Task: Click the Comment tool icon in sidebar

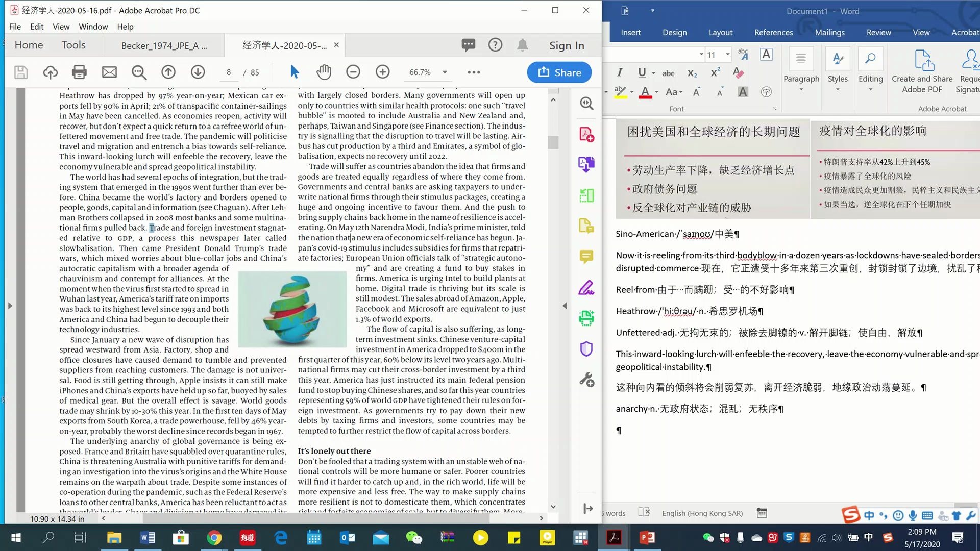Action: 586,256
